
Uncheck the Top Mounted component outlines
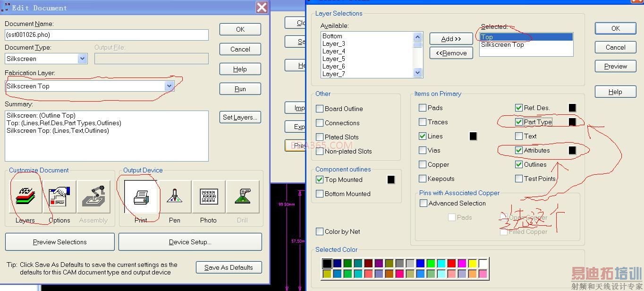(x=320, y=180)
